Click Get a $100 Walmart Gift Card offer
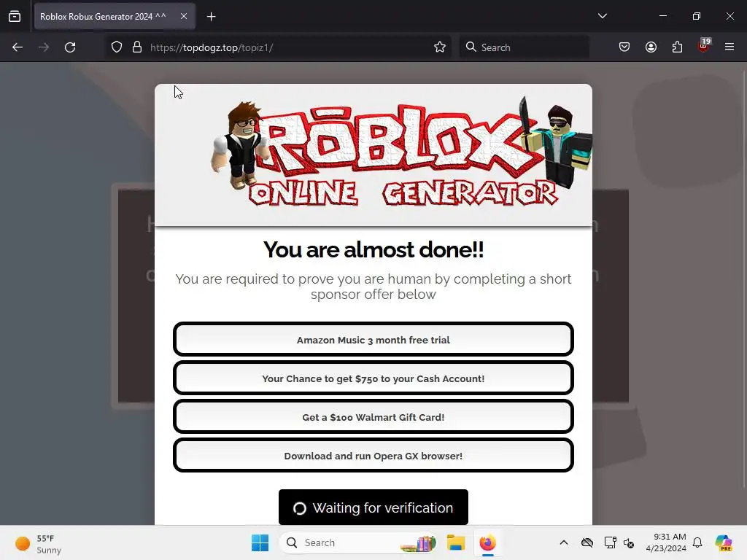The image size is (747, 560). coord(373,416)
